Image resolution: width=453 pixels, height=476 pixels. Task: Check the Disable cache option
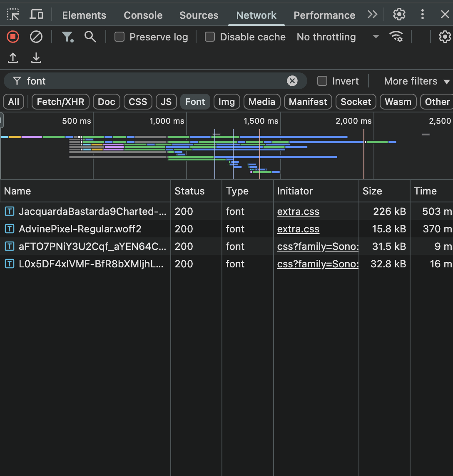pos(210,37)
